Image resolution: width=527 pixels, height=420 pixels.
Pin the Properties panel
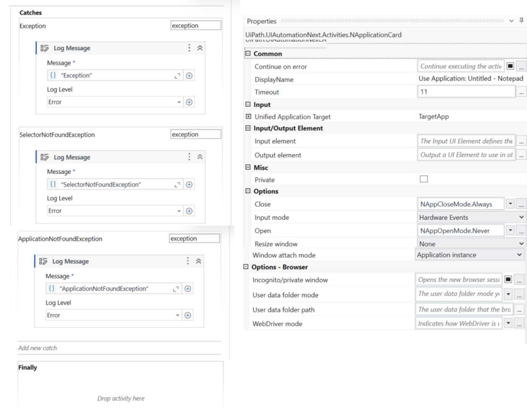[x=521, y=21]
